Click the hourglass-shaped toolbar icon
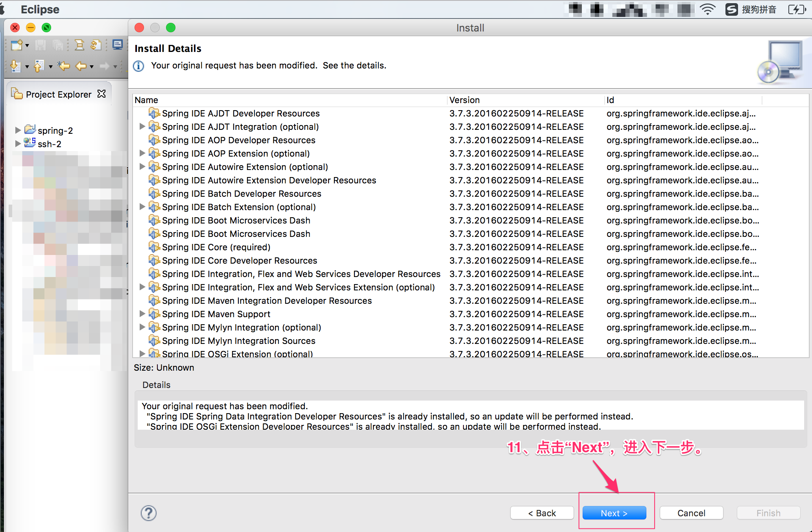This screenshot has height=532, width=812. [79, 45]
